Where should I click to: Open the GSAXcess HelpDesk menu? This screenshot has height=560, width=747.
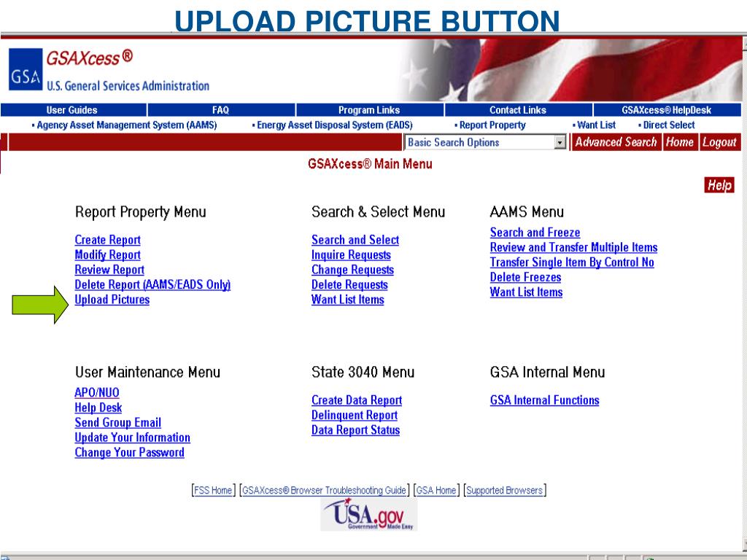(x=667, y=110)
